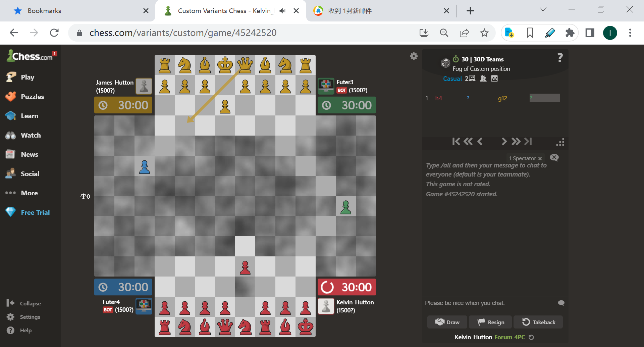Open the Extensions puzzle icon
644x347 pixels.
(570, 33)
